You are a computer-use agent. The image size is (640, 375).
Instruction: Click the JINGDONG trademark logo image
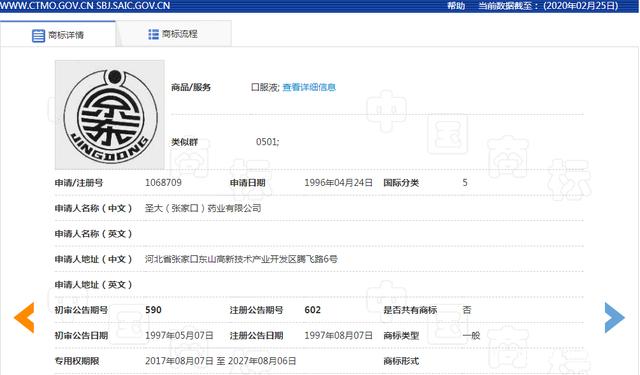(x=110, y=115)
